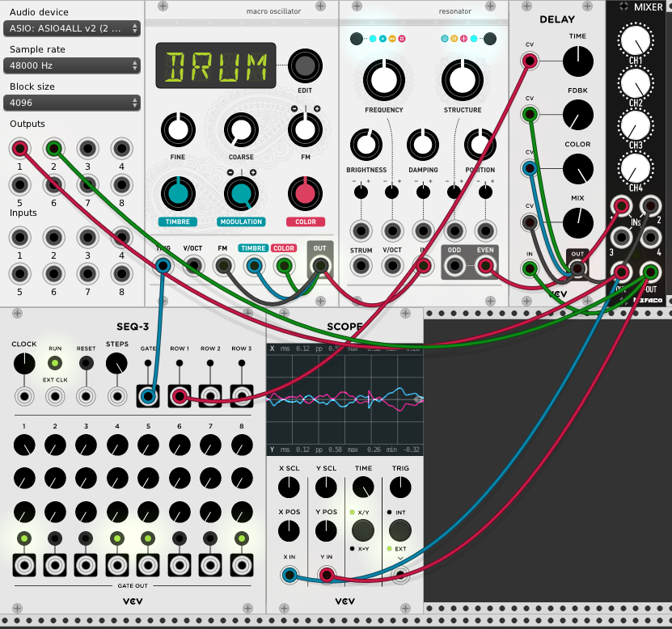Click the DELAY COLOR knob
Viewport: 672px width, 629px height.
point(577,169)
